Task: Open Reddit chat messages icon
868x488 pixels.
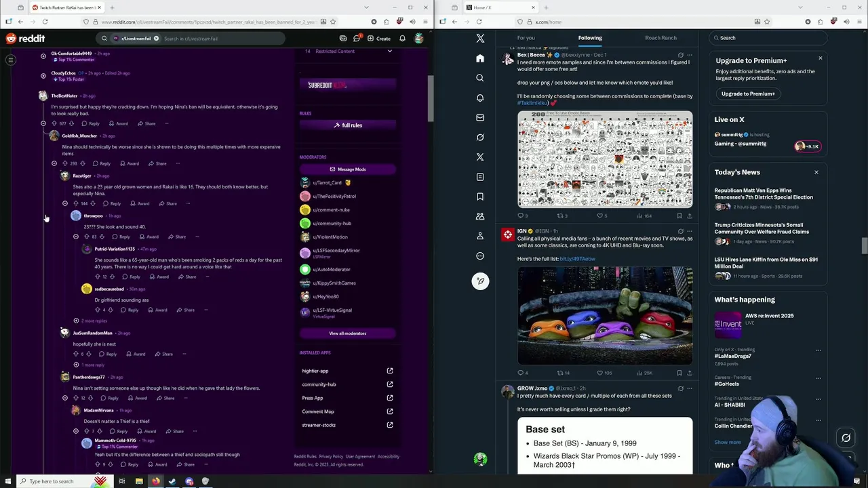Action: pyautogui.click(x=357, y=39)
